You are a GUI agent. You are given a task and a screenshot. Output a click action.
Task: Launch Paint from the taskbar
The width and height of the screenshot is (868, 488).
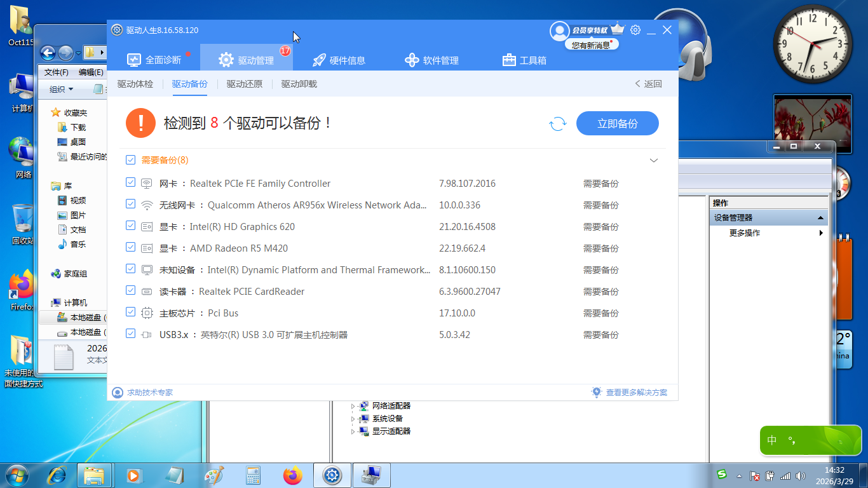tap(214, 475)
